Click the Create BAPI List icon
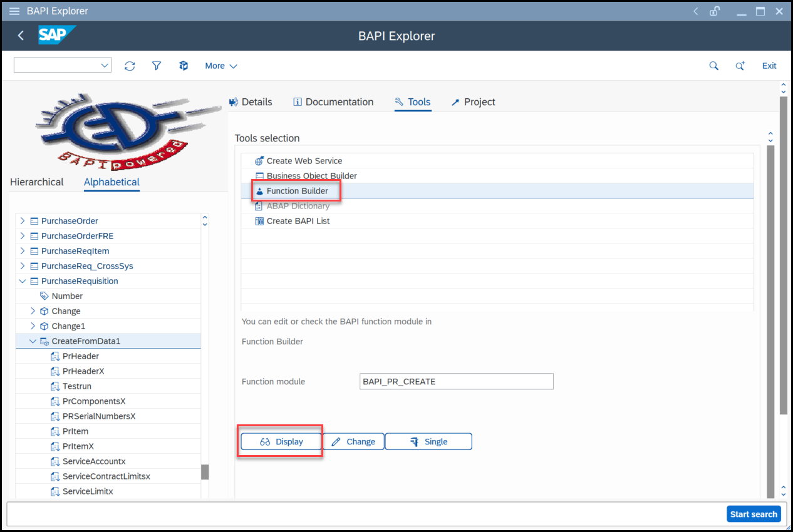This screenshot has width=793, height=532. [259, 221]
